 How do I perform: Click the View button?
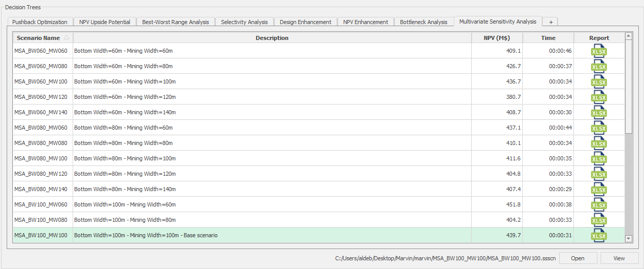(x=619, y=258)
